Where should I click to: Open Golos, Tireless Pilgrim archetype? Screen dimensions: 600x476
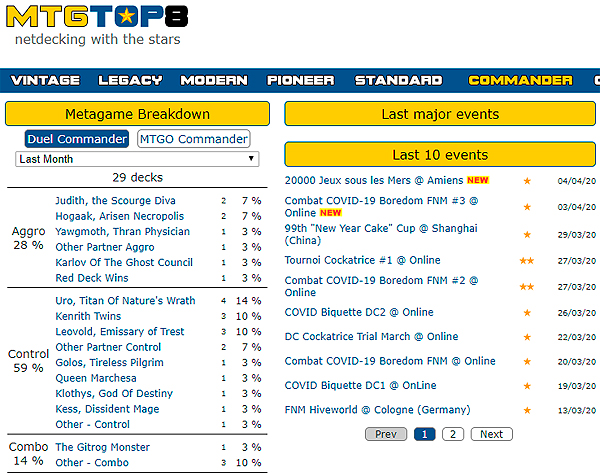(109, 362)
